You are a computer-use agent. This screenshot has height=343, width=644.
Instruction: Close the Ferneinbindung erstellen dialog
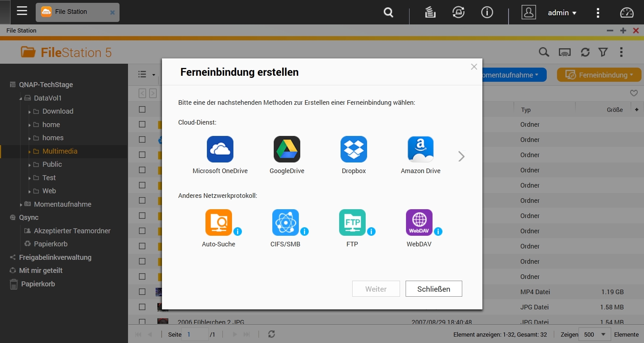(474, 67)
